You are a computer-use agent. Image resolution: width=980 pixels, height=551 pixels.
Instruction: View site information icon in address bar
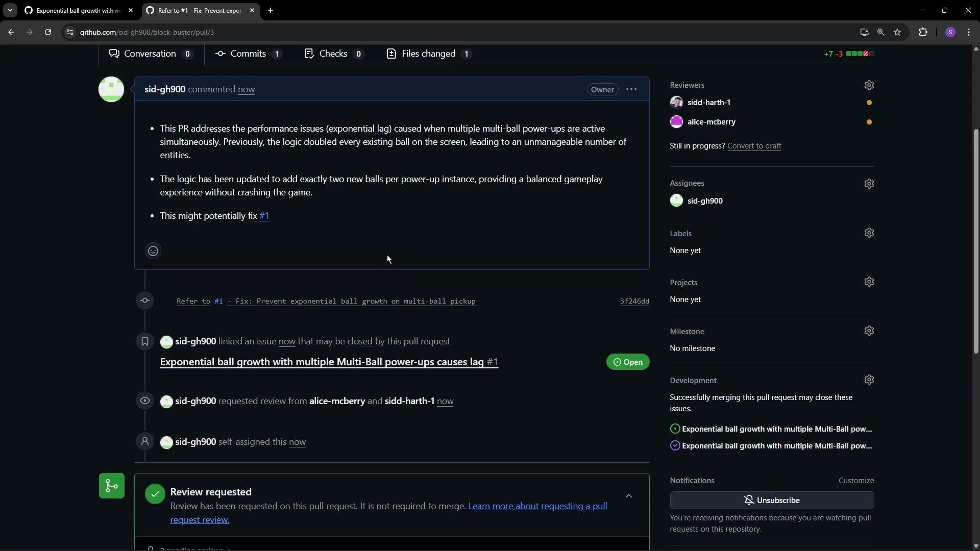pos(70,32)
